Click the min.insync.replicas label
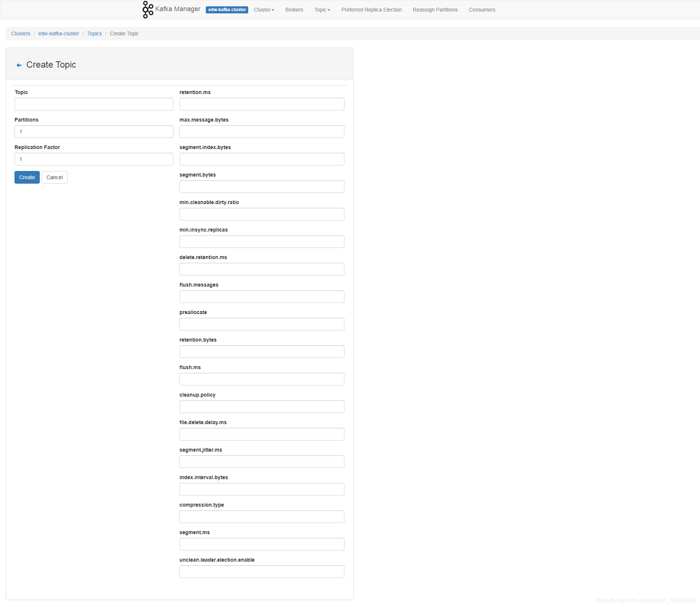 [x=204, y=230]
